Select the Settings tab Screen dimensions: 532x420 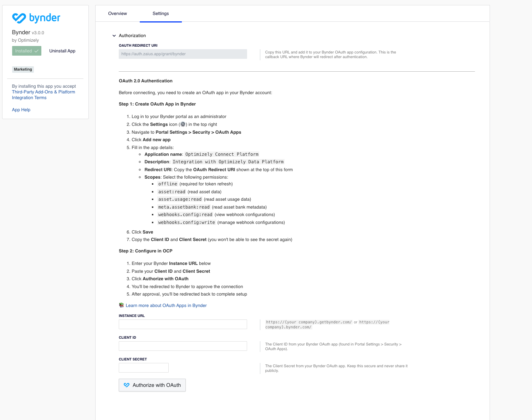coord(160,14)
